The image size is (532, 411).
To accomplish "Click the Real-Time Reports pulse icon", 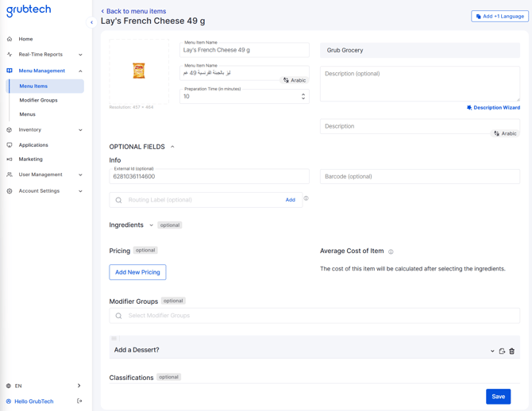I will 10,54.
